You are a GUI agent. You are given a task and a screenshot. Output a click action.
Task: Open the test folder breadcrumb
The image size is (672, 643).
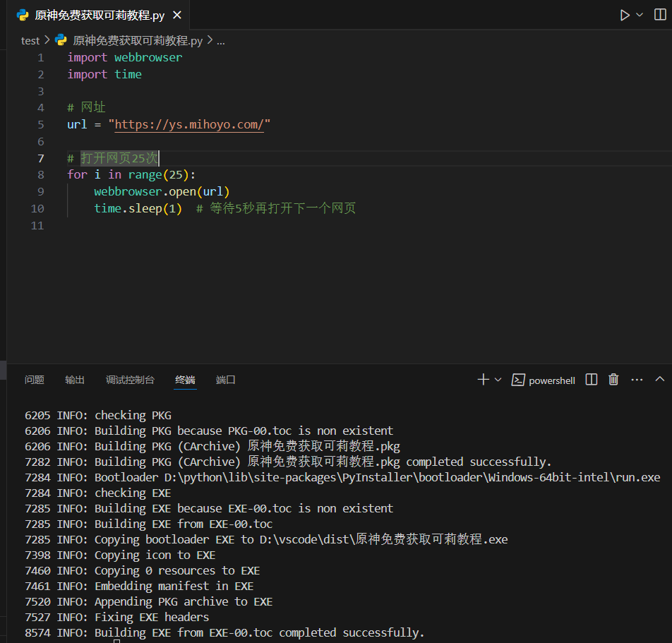pos(30,41)
